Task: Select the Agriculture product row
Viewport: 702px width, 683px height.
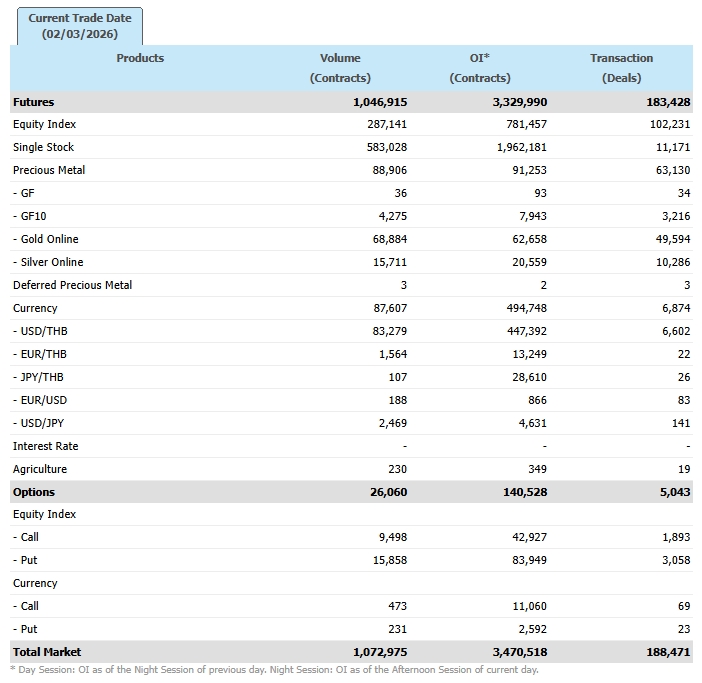Action: click(x=42, y=469)
